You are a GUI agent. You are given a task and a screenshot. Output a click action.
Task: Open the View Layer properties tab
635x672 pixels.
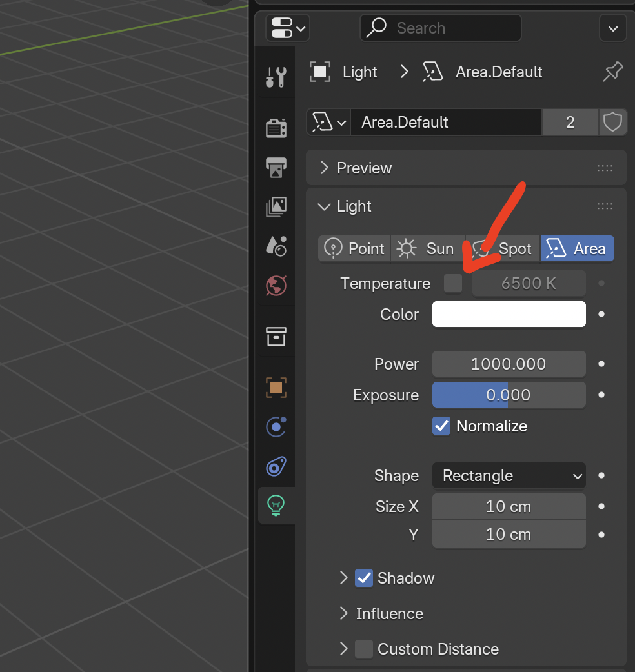click(276, 206)
